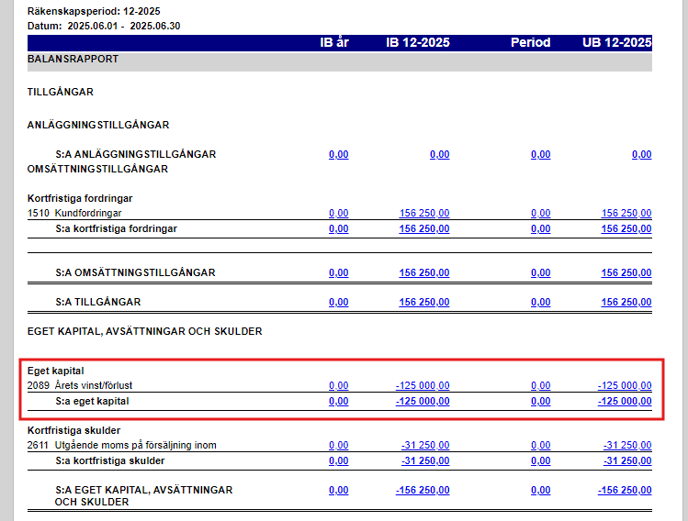Open Period value for S:A ANLÄGGNINGSTILLGÅNGAR
The image size is (688, 521).
[x=541, y=155]
